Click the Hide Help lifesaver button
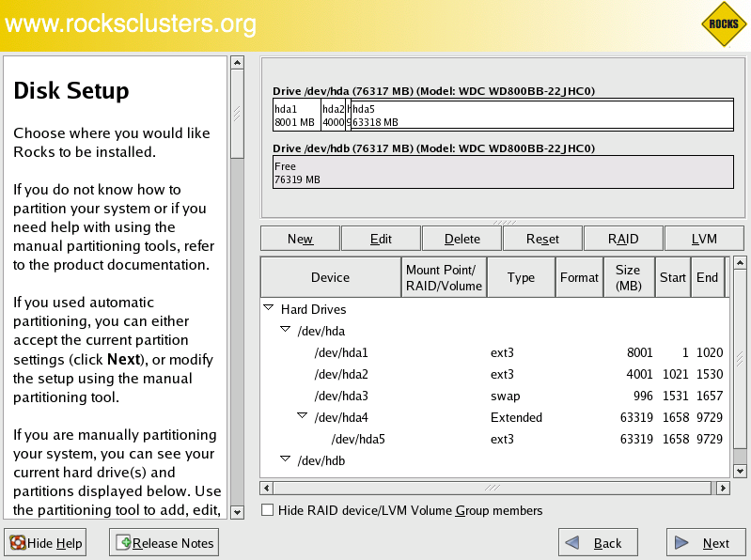The height and width of the screenshot is (560, 751). tap(46, 542)
